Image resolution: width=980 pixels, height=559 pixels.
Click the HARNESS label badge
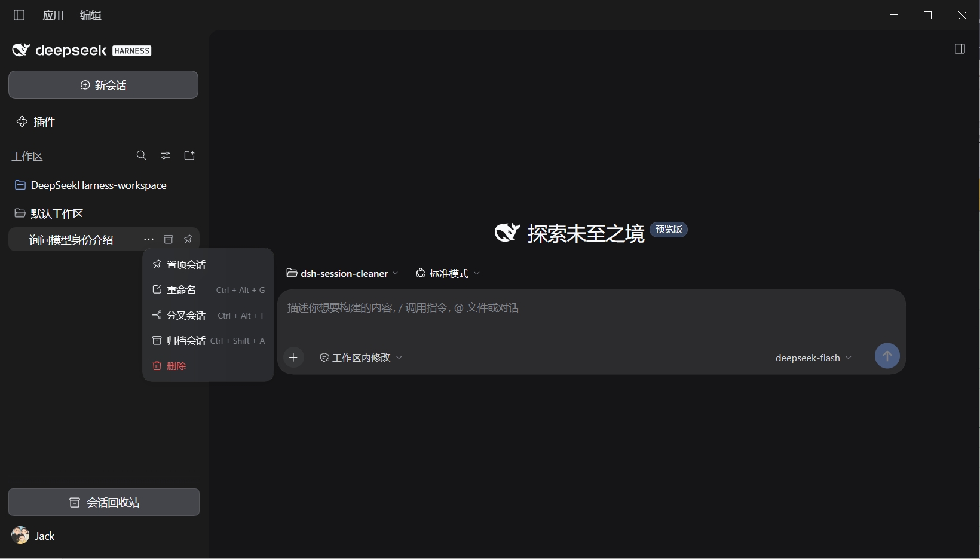click(132, 51)
